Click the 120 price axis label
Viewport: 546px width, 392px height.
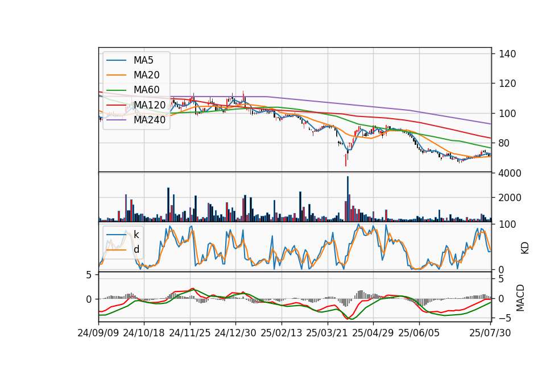(507, 84)
